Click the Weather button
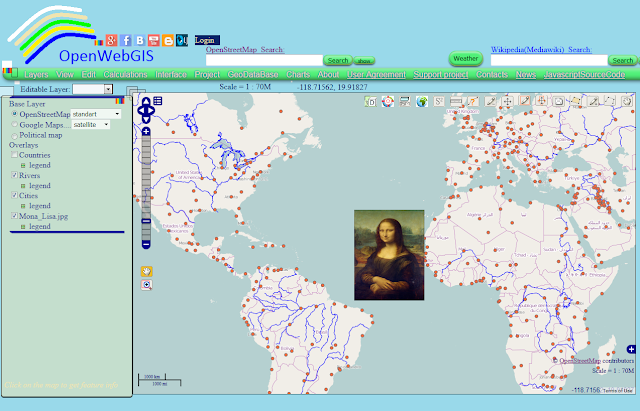 point(466,58)
